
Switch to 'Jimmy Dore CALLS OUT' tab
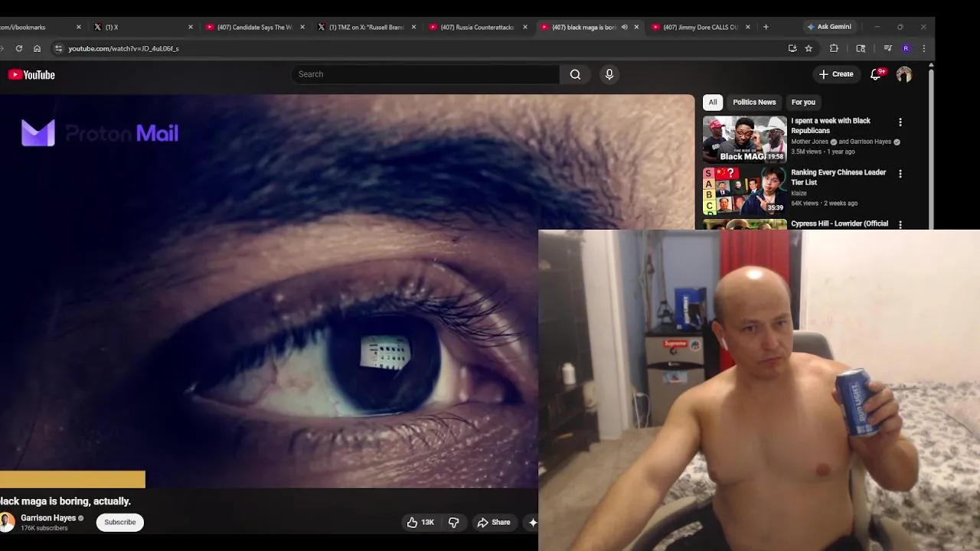point(700,27)
